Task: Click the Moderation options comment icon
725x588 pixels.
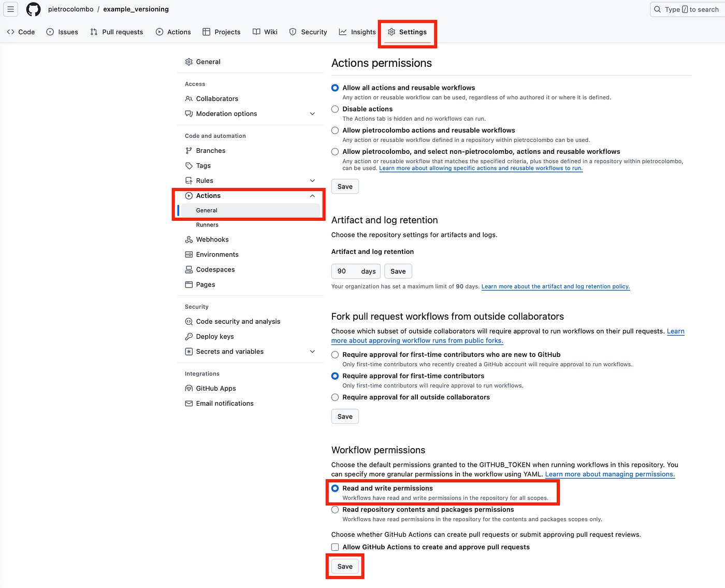Action: coord(189,113)
